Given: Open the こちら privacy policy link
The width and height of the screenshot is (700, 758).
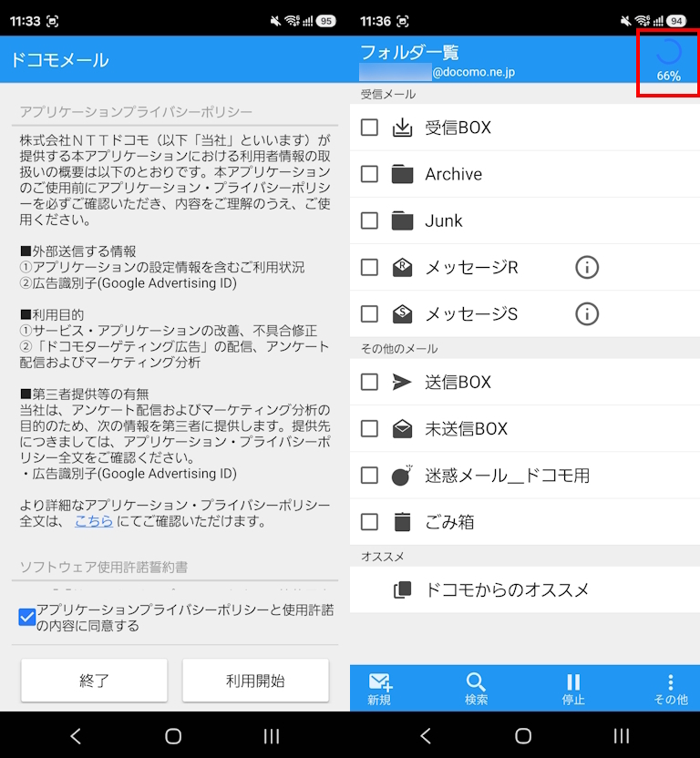Looking at the screenshot, I should pos(94,522).
